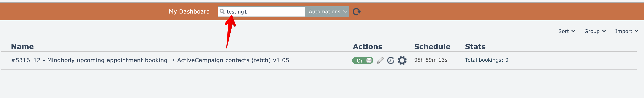Viewport: 644px width, 98px height.
Task: Open the Import menu
Action: click(x=626, y=31)
